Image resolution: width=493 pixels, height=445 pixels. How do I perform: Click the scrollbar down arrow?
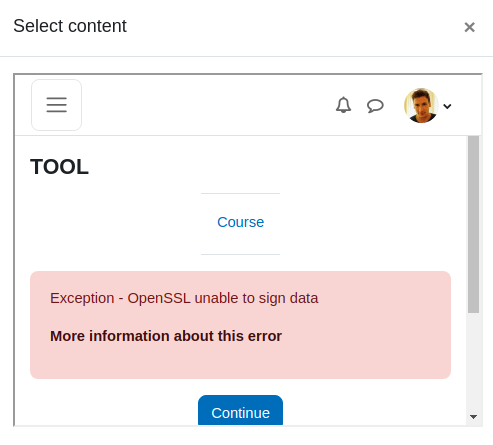[x=473, y=416]
